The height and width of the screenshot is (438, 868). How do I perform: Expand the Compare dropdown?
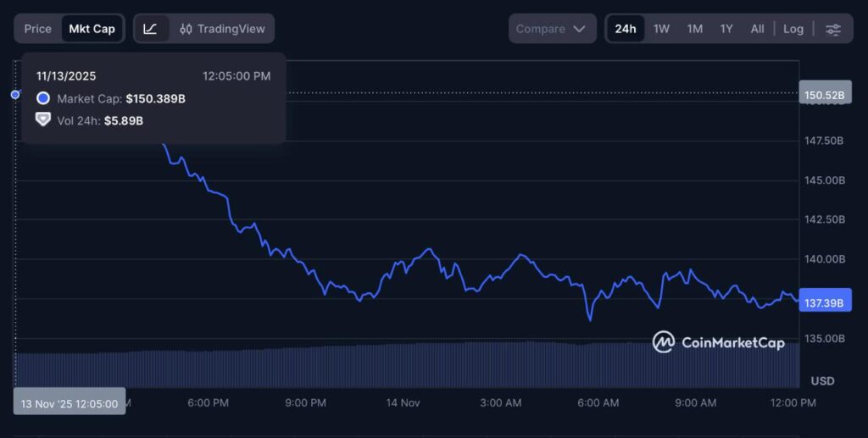click(x=551, y=29)
